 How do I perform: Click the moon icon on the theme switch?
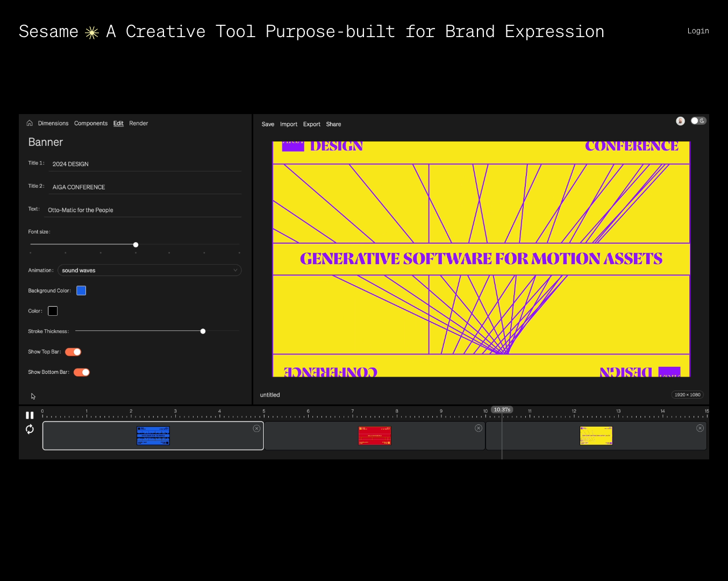point(702,121)
